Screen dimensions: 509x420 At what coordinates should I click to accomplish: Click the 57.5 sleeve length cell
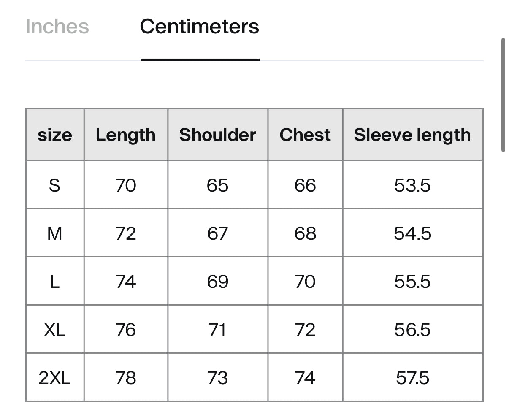point(412,377)
